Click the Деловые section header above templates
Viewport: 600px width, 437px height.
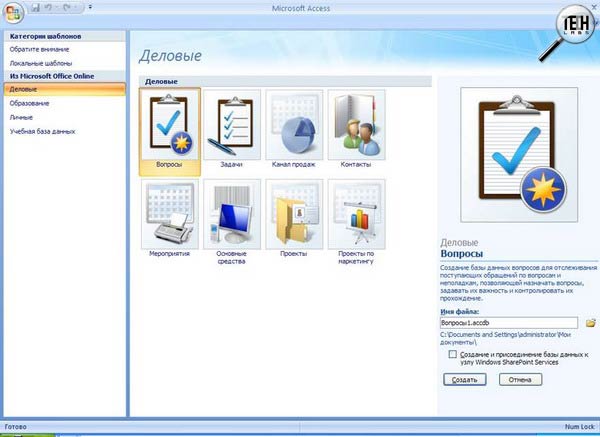pos(161,82)
